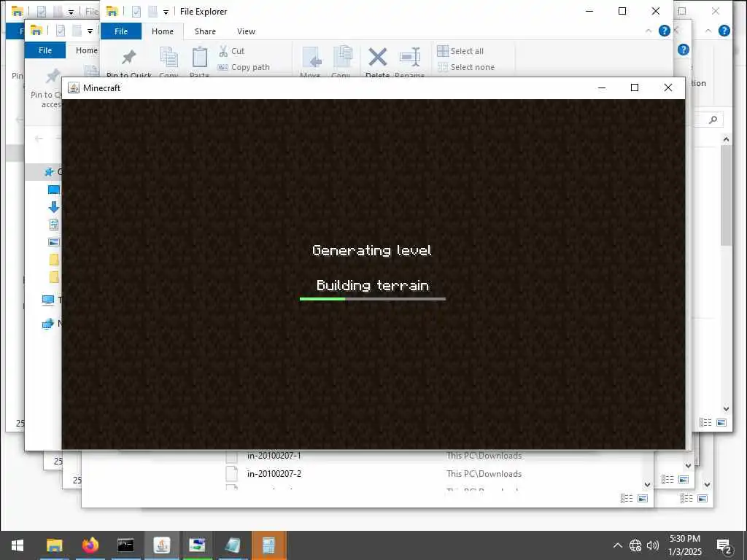Click Copy path in the front File Explorer ribbon
The height and width of the screenshot is (560, 747).
pyautogui.click(x=244, y=67)
